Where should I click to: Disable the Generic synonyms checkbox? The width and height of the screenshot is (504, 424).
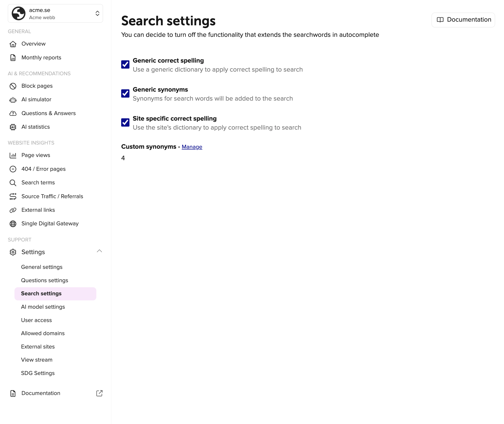pos(125,93)
